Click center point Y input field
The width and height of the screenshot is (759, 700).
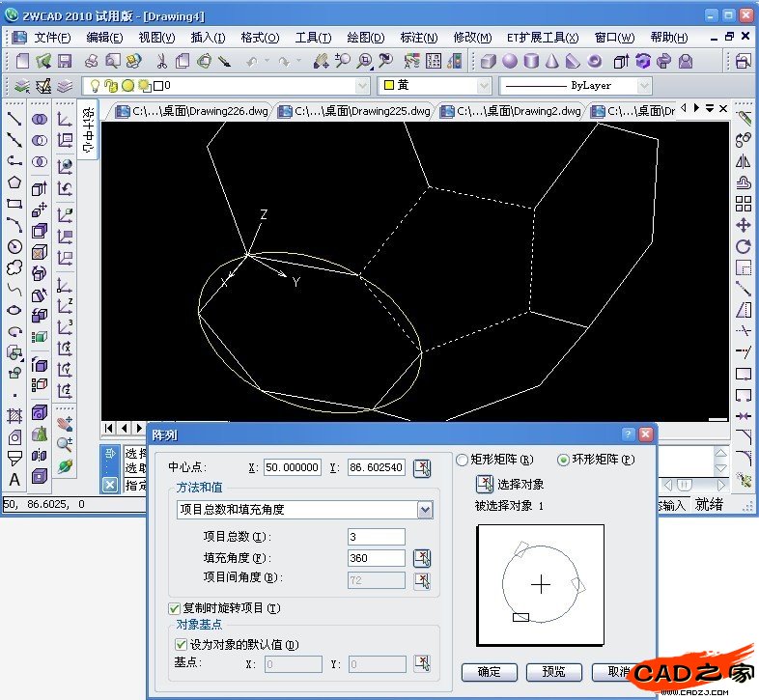tap(376, 467)
